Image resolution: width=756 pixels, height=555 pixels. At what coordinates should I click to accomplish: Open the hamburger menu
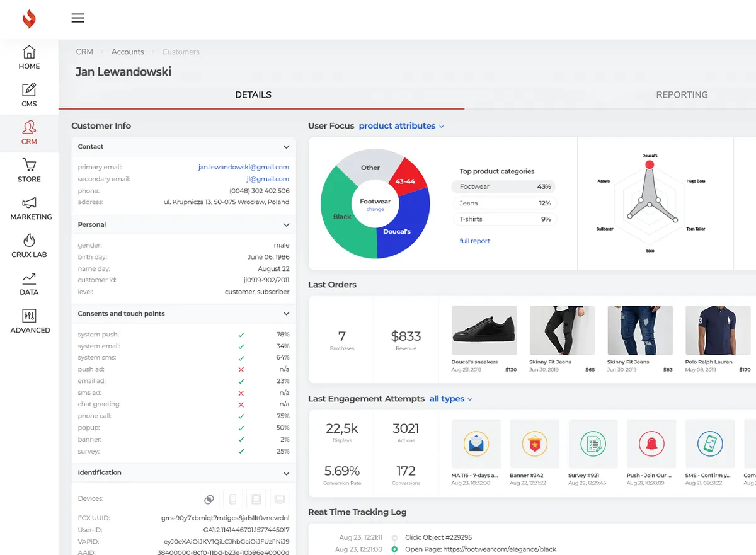pos(77,18)
